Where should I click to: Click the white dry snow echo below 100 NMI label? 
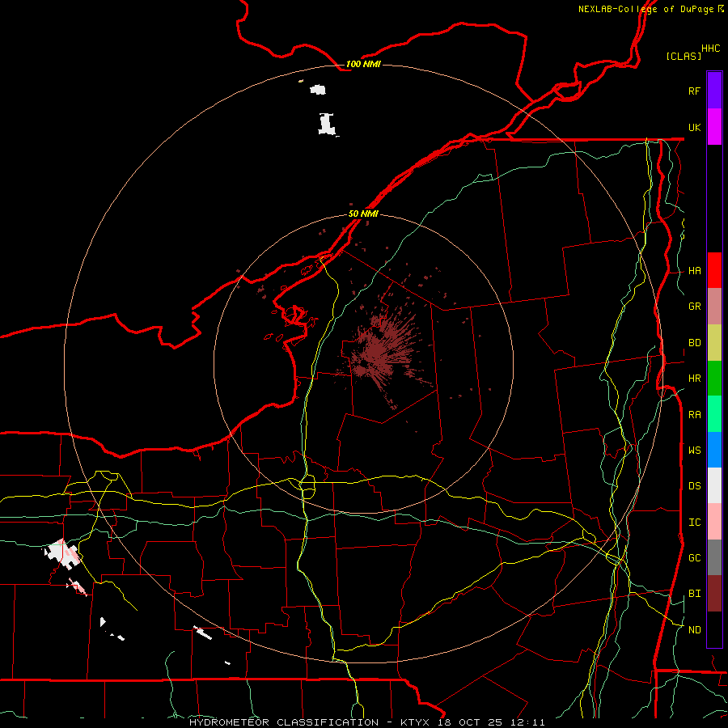click(x=328, y=124)
